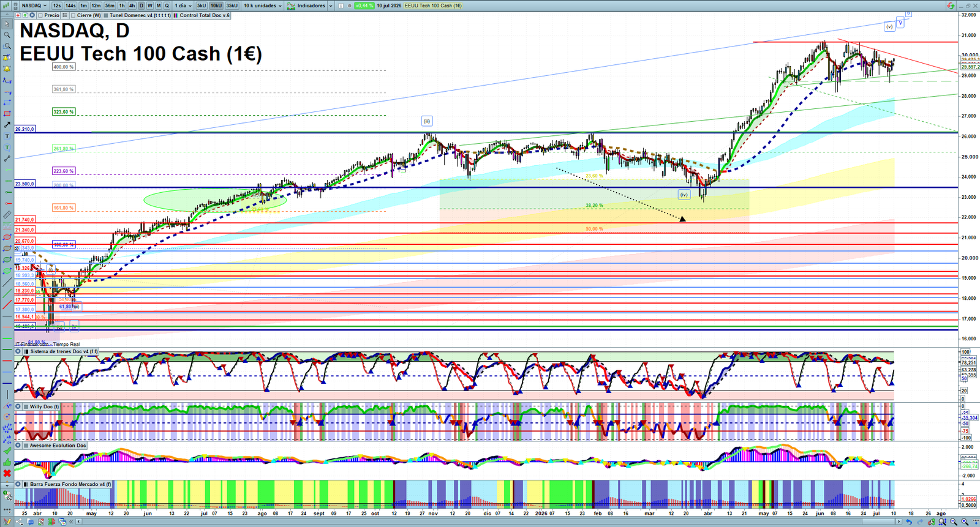Toggle the Precio checkbox
The image size is (980, 527).
click(42, 15)
